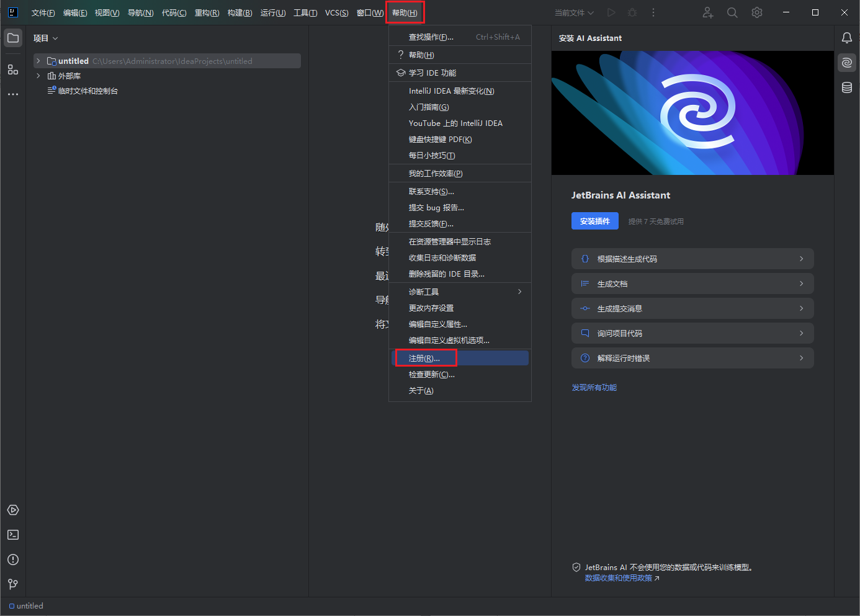This screenshot has height=616, width=860.
Task: Open the Navigate menu
Action: (140, 12)
